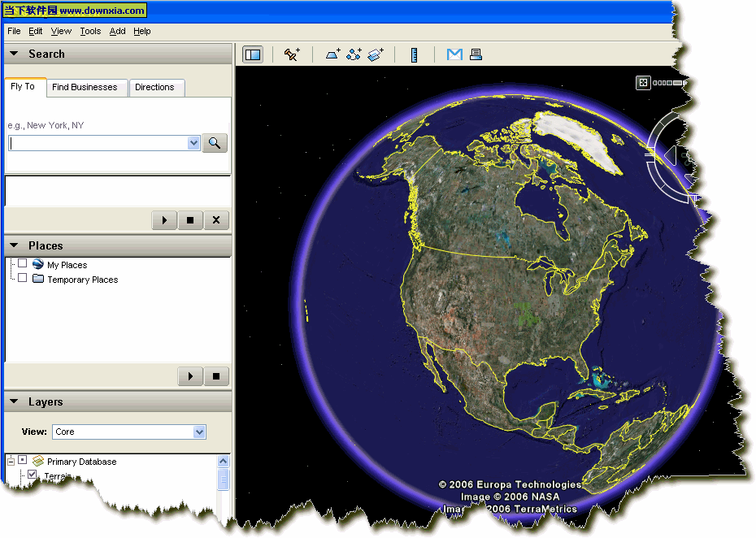Check the Temporary Places checkbox
This screenshot has height=538, width=756.
[23, 279]
